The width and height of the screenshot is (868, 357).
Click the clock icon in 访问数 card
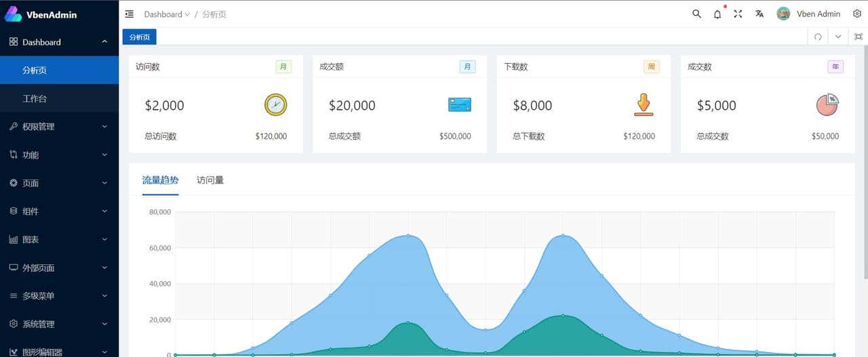pos(275,104)
